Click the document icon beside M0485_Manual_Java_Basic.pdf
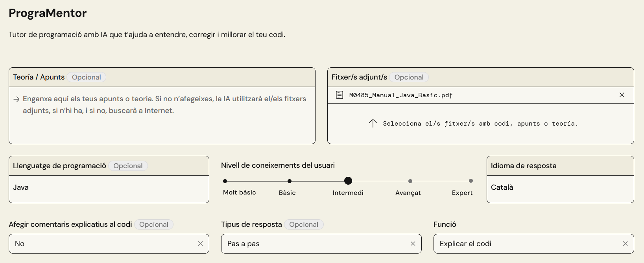Viewport: 644px width, 263px height. tap(340, 95)
